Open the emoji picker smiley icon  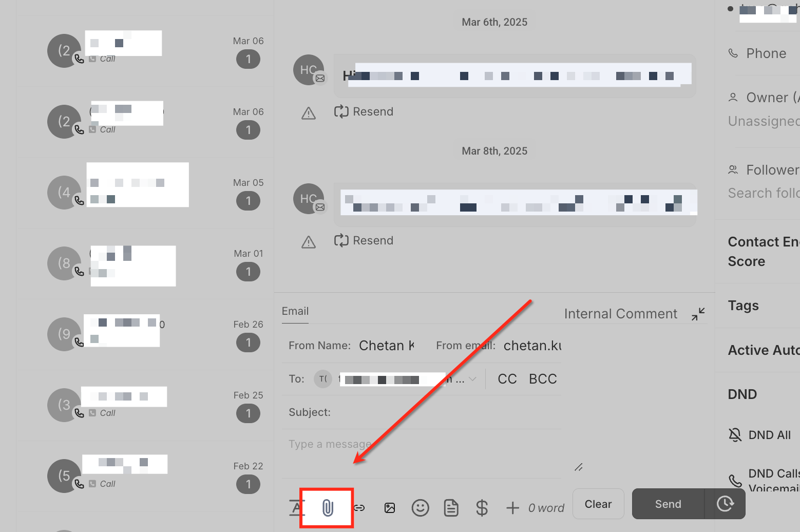pos(421,508)
